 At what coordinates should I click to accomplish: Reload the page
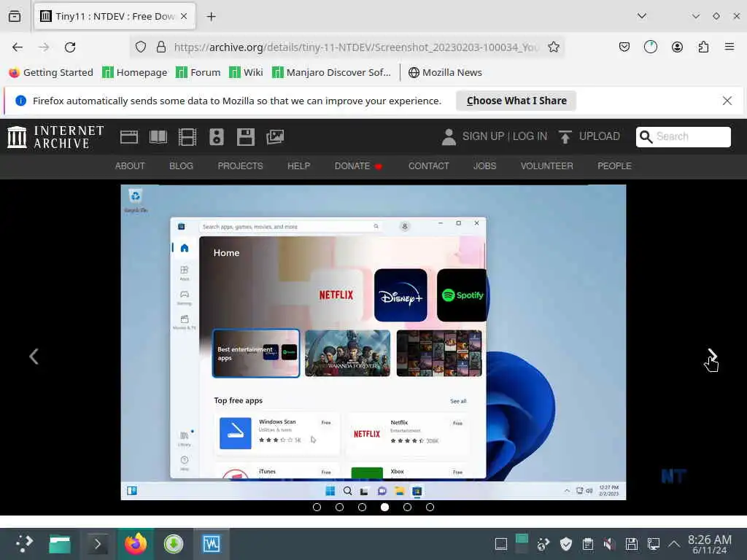click(x=70, y=47)
